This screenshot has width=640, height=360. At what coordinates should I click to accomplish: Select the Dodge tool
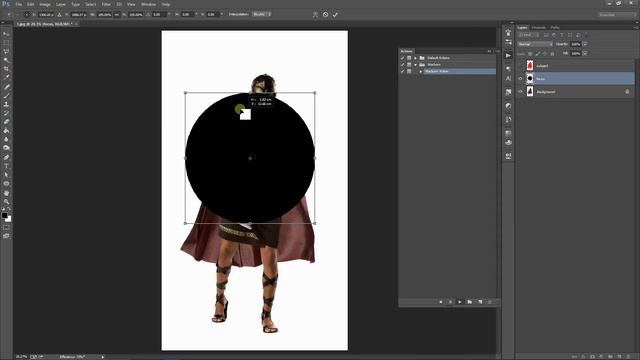[x=6, y=148]
